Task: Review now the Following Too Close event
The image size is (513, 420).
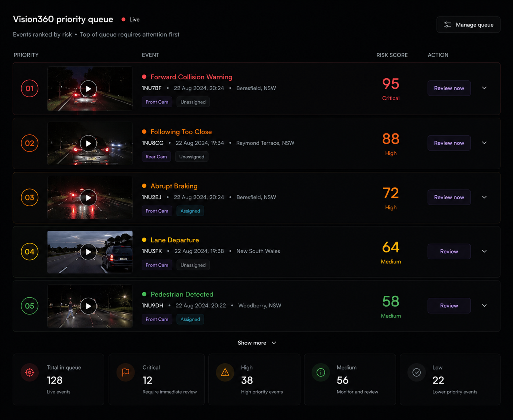Action: [x=449, y=143]
